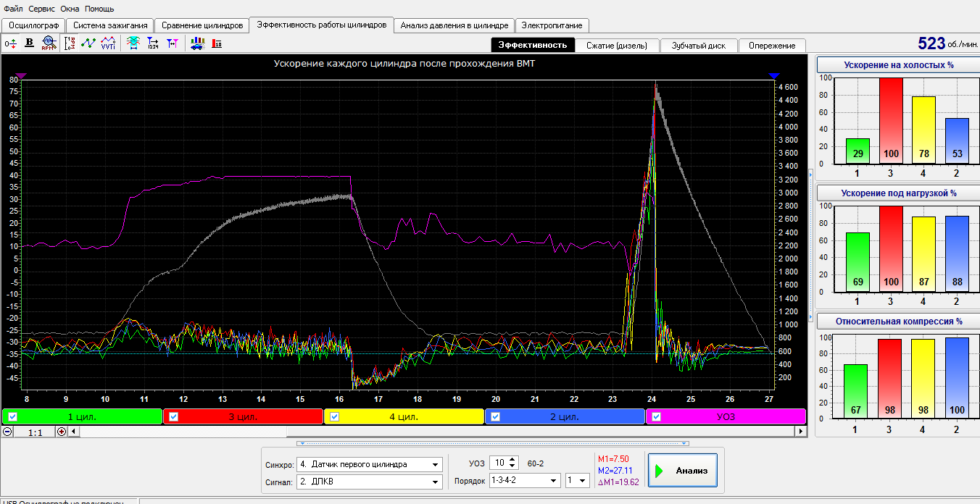Toggle the 3 цил. checkbox
This screenshot has height=504, width=980.
174,416
